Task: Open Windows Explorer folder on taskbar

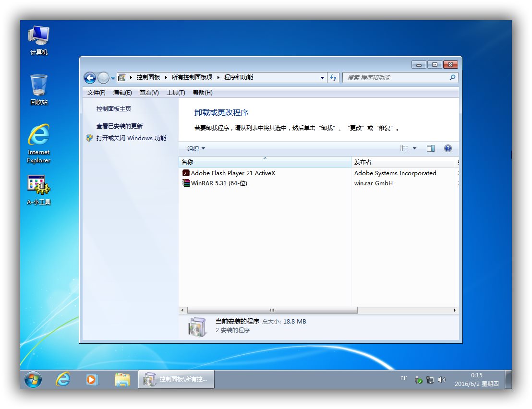Action: tap(122, 379)
